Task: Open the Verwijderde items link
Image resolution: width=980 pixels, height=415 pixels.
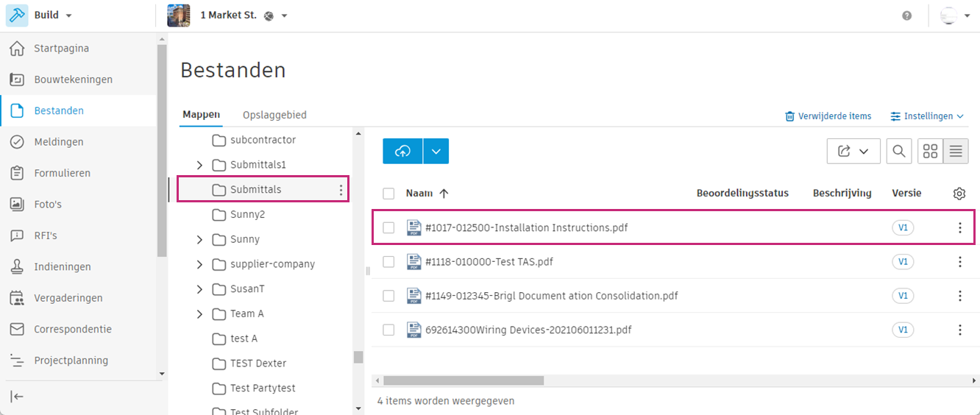Action: tap(828, 116)
